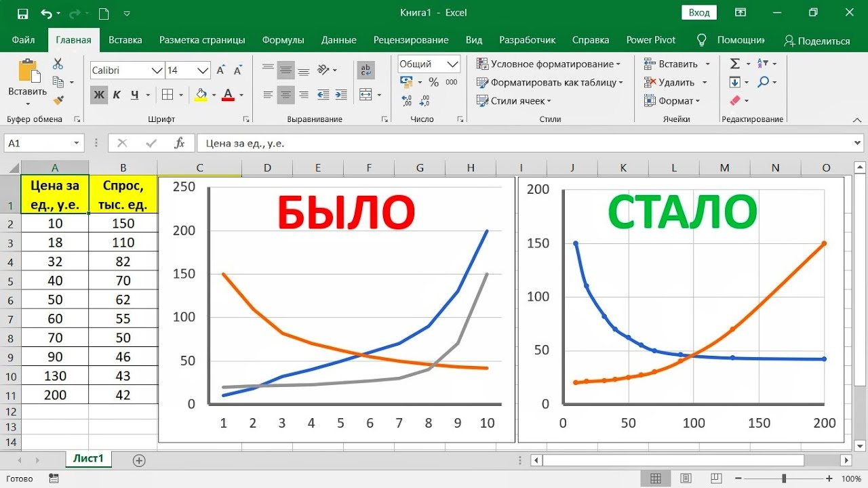Open Условное форматирование dropdown
The image size is (868, 488).
click(x=548, y=64)
